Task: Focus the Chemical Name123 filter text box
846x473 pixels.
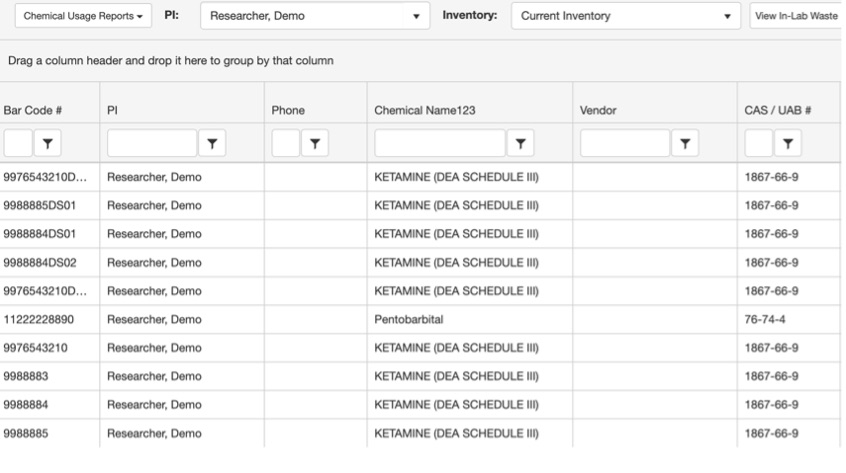Action: (x=440, y=143)
